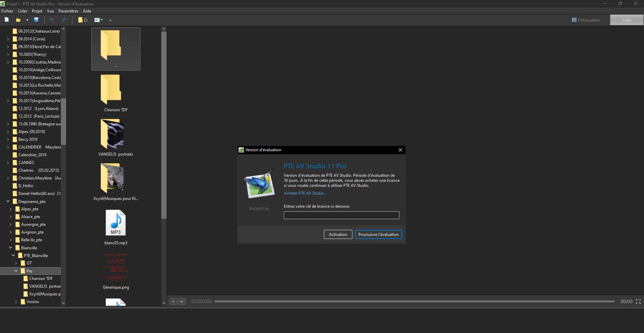Select the Auvergne_pte tree folder
The width and height of the screenshot is (644, 333).
pos(31,224)
